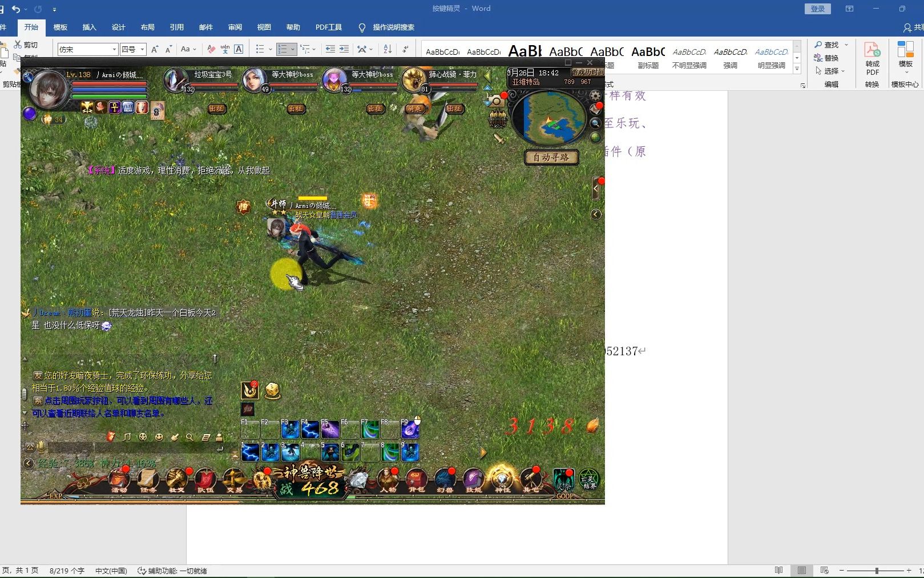Toggle Word's numbered list button
The height and width of the screenshot is (578, 924).
click(x=283, y=49)
